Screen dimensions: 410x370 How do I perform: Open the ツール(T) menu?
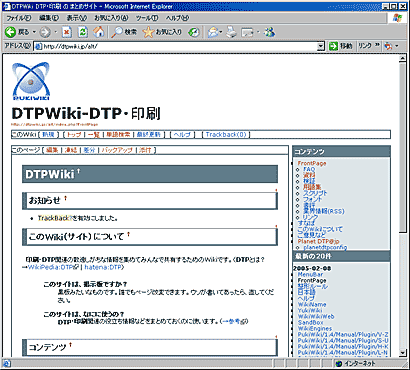[x=147, y=18]
